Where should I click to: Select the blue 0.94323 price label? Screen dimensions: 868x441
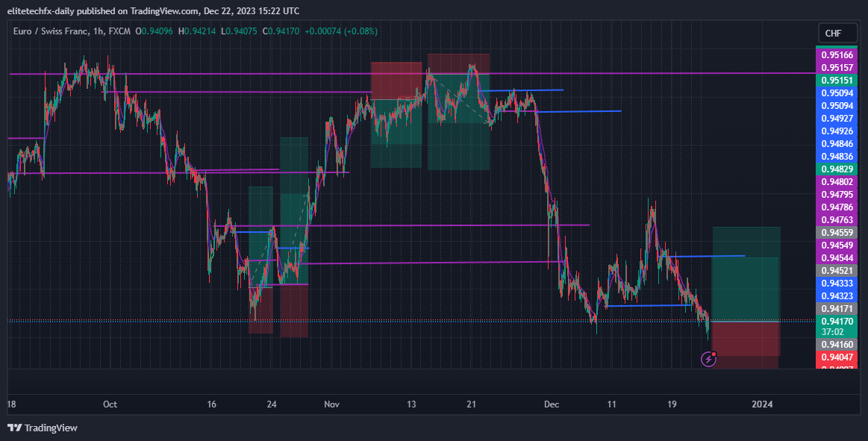[x=837, y=296]
